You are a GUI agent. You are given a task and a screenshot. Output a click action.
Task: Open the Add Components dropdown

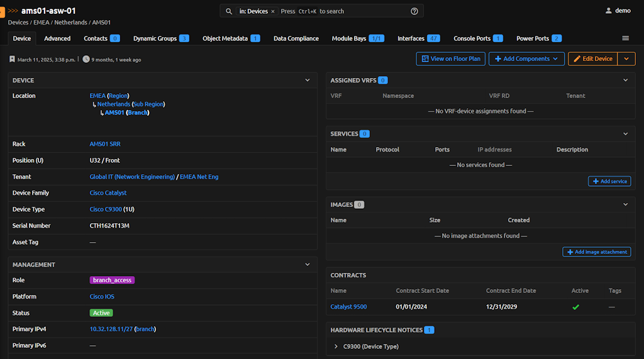pos(526,59)
